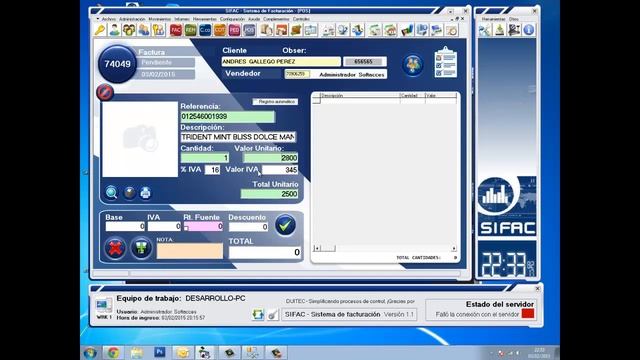The image size is (640, 360).
Task: Click the TOTAL amount field
Action: [x=265, y=252]
